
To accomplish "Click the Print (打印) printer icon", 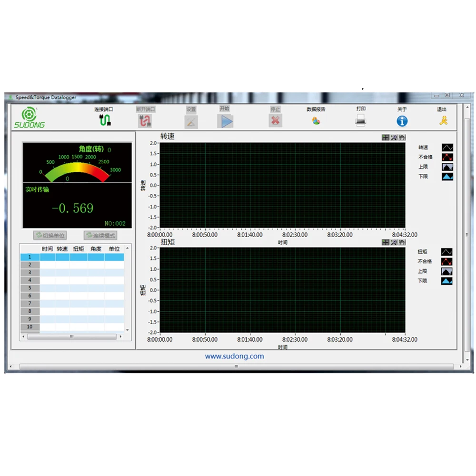I will [x=360, y=120].
